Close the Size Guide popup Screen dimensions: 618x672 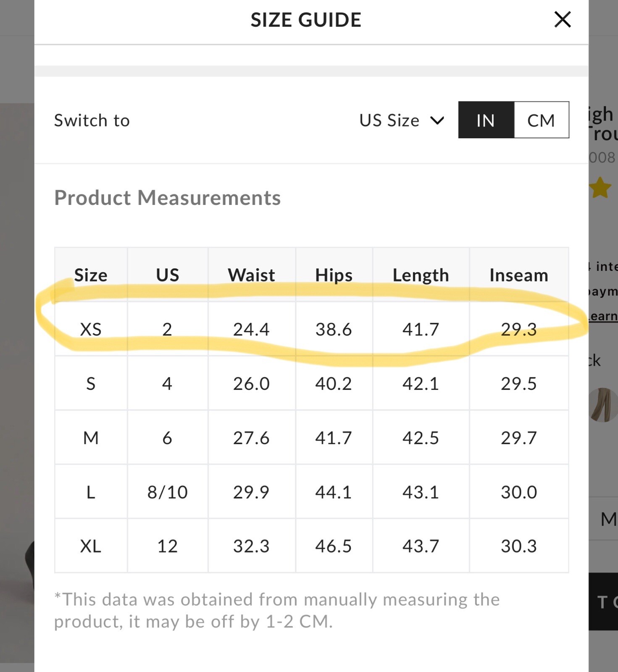pyautogui.click(x=562, y=20)
